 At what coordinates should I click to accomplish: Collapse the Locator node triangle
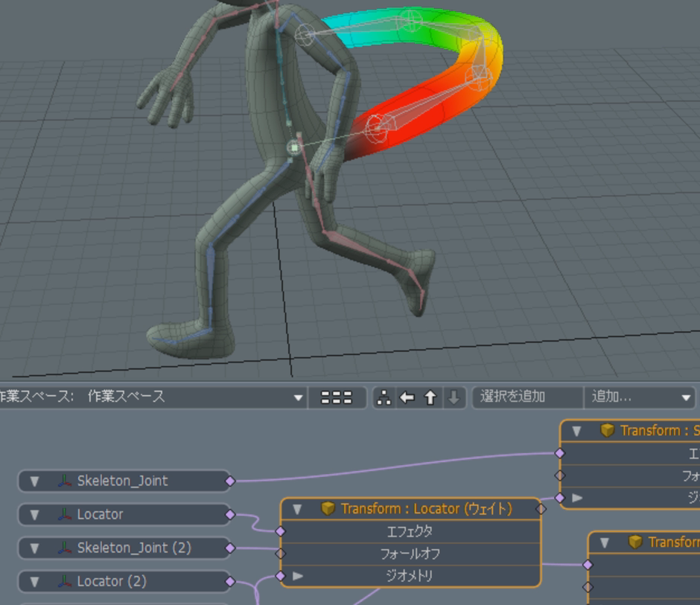point(34,515)
